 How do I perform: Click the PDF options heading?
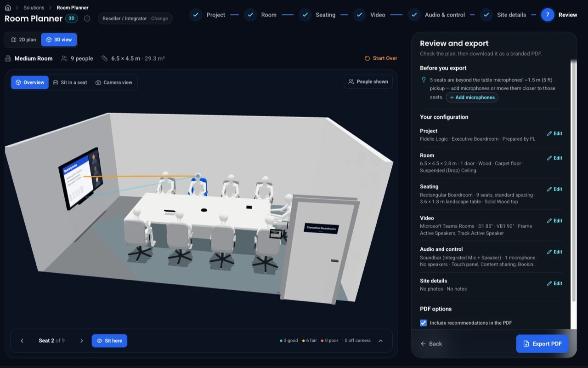pyautogui.click(x=435, y=309)
